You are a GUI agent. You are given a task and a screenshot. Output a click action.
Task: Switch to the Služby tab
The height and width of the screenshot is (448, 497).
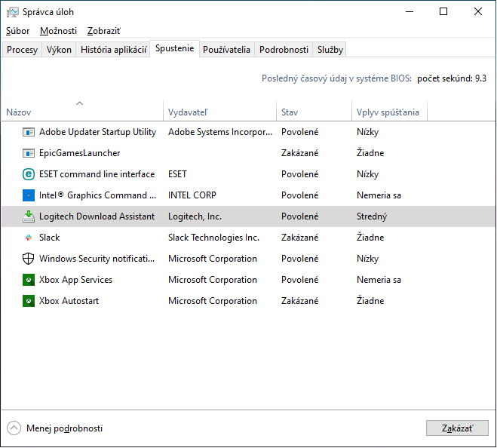[x=330, y=50]
